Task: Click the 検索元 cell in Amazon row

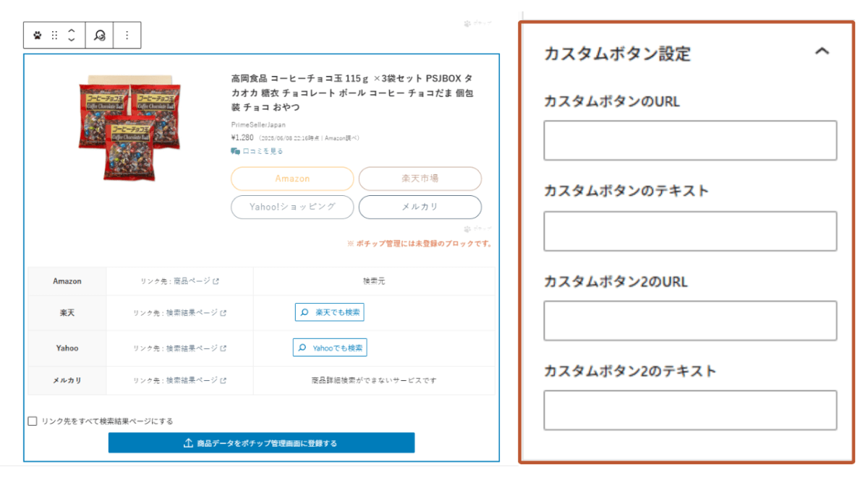Action: [374, 281]
